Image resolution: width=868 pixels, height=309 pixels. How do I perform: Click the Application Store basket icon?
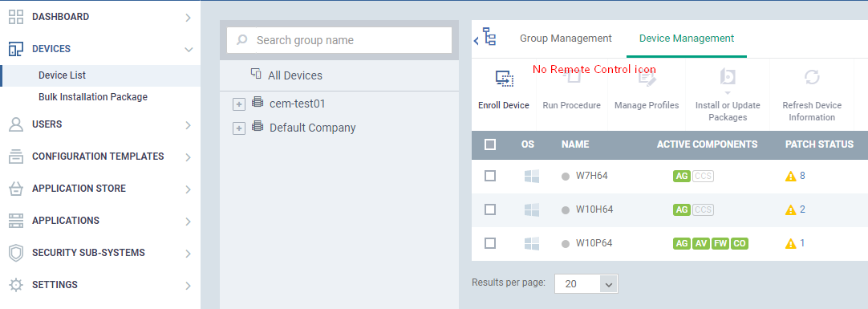pyautogui.click(x=16, y=189)
